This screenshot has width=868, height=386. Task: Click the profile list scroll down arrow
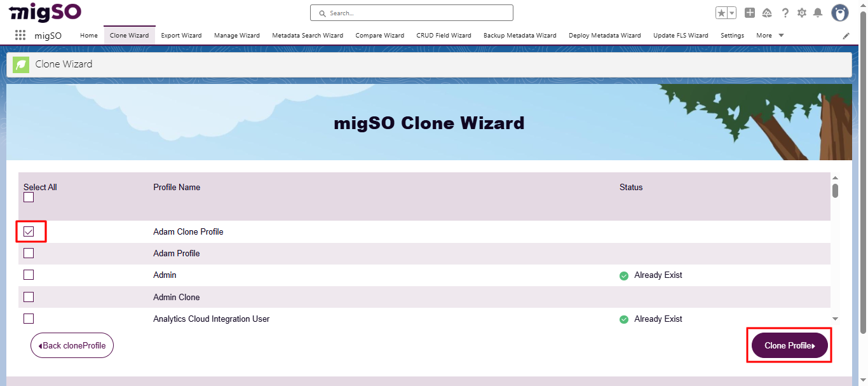(835, 319)
